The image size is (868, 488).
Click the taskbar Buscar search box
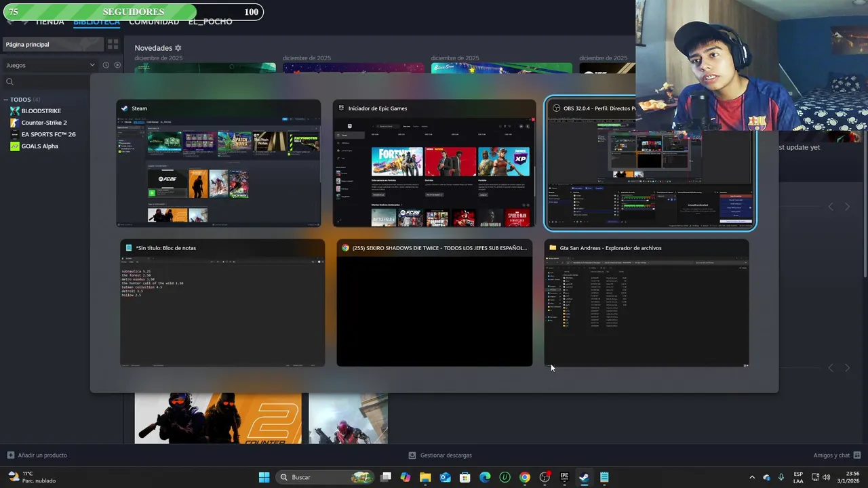tap(323, 477)
